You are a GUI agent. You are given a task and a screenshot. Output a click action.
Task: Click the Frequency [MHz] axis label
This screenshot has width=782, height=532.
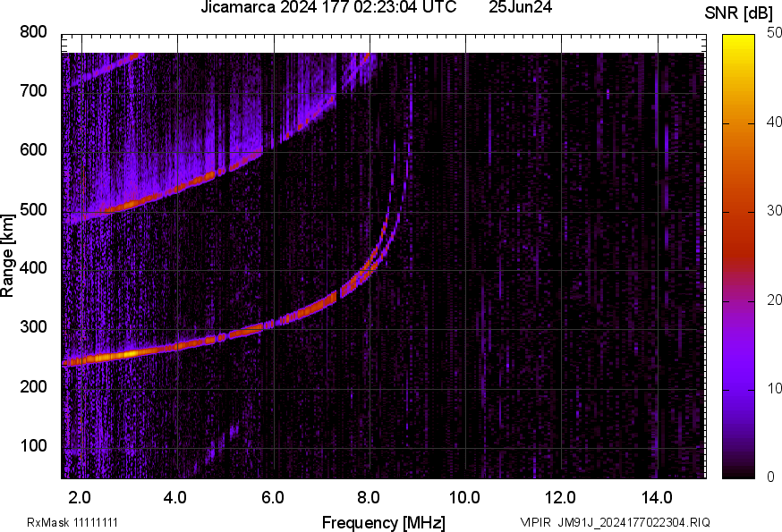pyautogui.click(x=383, y=522)
